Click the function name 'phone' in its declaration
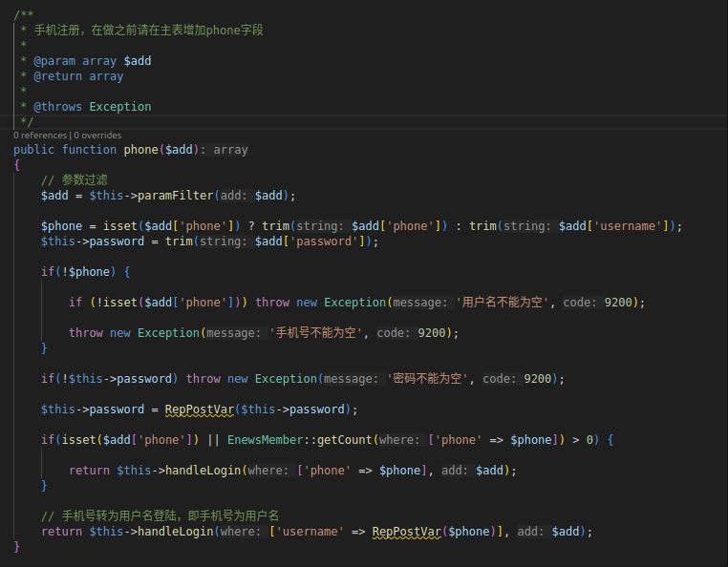Viewport: 728px width, 567px height. pyautogui.click(x=141, y=150)
